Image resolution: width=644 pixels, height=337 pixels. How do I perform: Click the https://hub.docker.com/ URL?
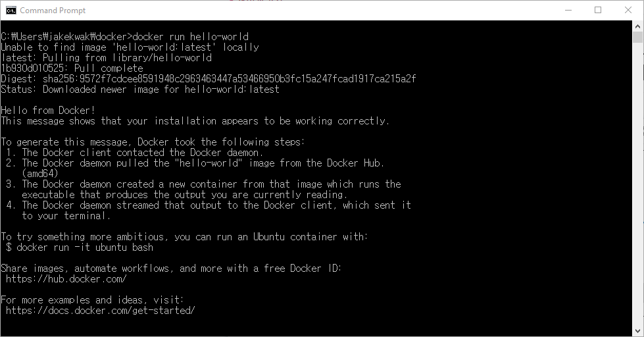(66, 279)
